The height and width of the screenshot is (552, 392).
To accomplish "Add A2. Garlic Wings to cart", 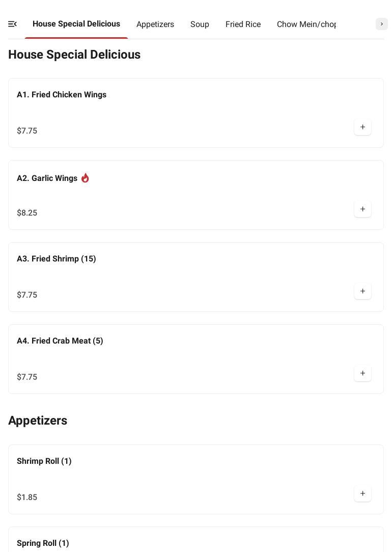I will coord(362,209).
